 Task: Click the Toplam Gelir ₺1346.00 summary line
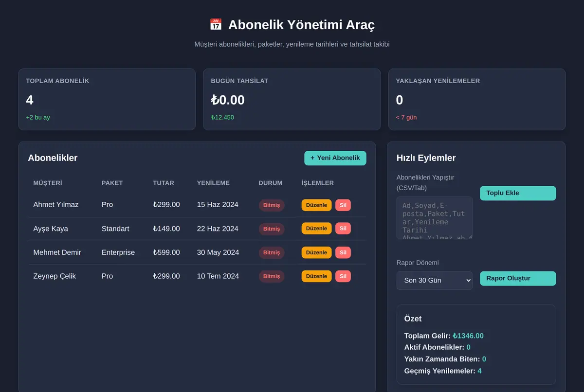coord(444,336)
